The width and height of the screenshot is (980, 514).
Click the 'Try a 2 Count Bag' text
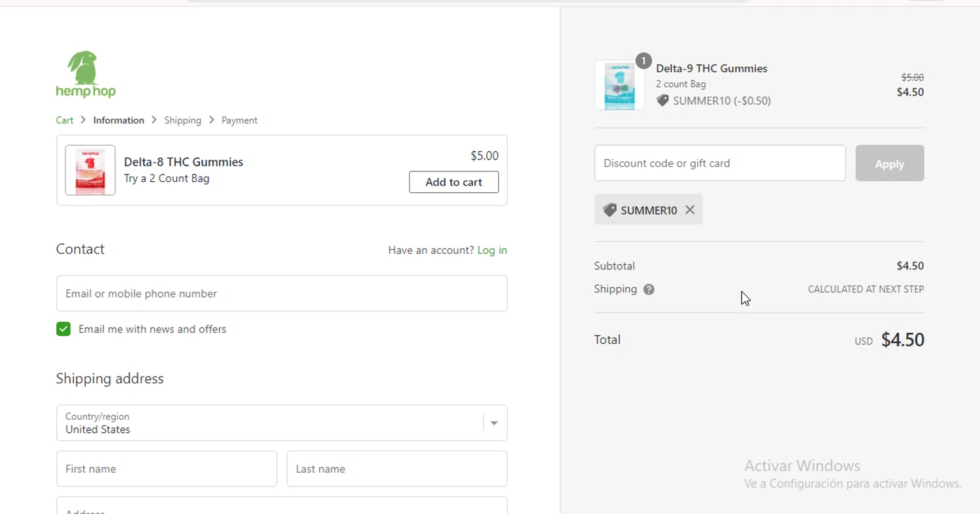click(x=167, y=179)
